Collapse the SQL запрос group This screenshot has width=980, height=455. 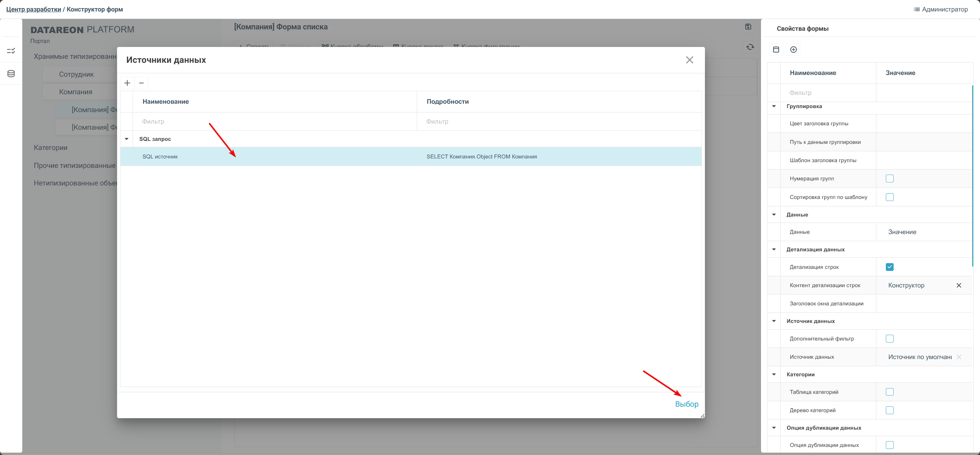point(127,139)
